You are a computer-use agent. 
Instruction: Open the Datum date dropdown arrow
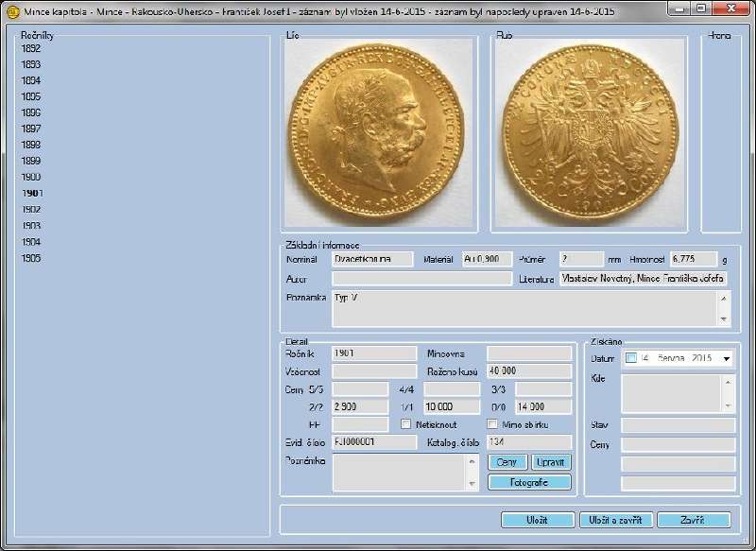click(726, 358)
